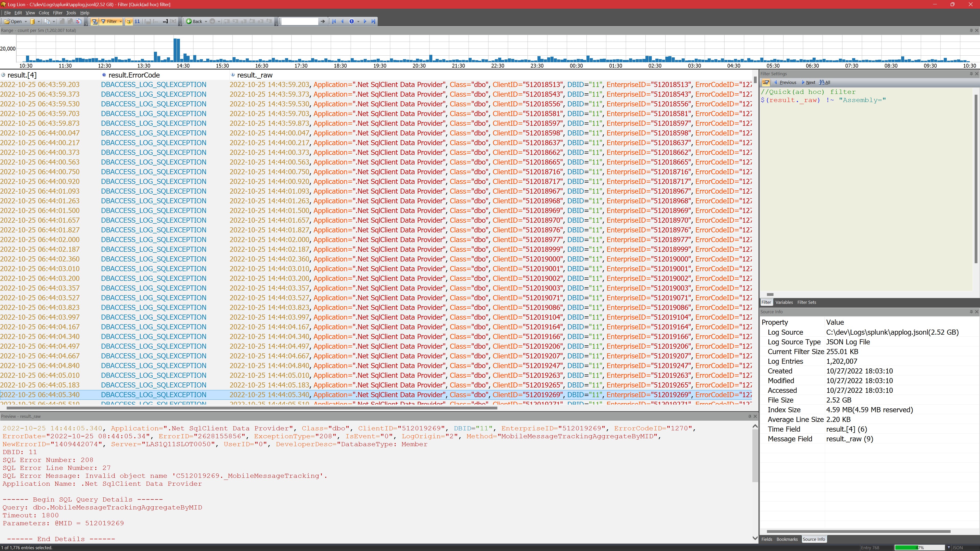Switch to the Bookmarks tab

tap(787, 539)
